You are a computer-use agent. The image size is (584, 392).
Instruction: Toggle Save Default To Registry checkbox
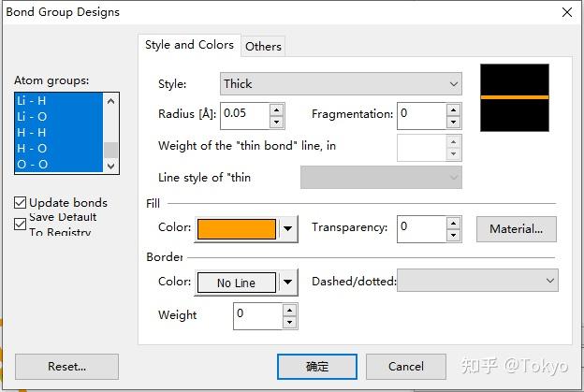point(21,224)
